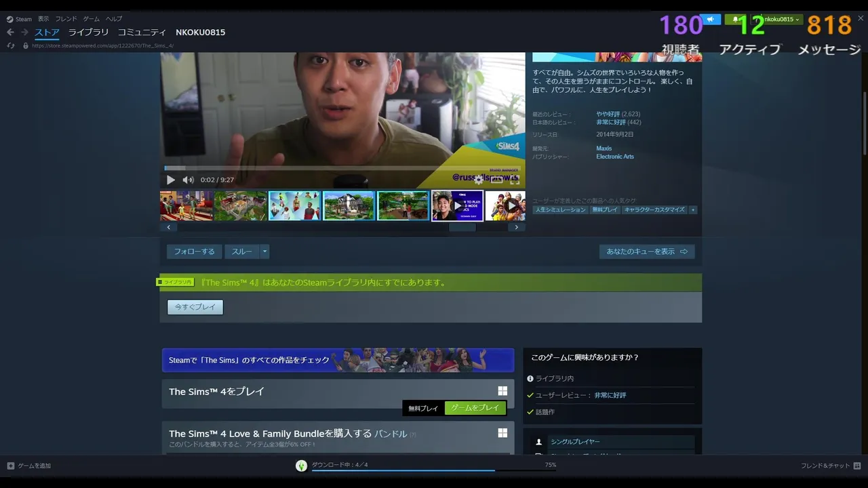Enter fullscreen video mode
Image resolution: width=868 pixels, height=488 pixels.
(515, 180)
